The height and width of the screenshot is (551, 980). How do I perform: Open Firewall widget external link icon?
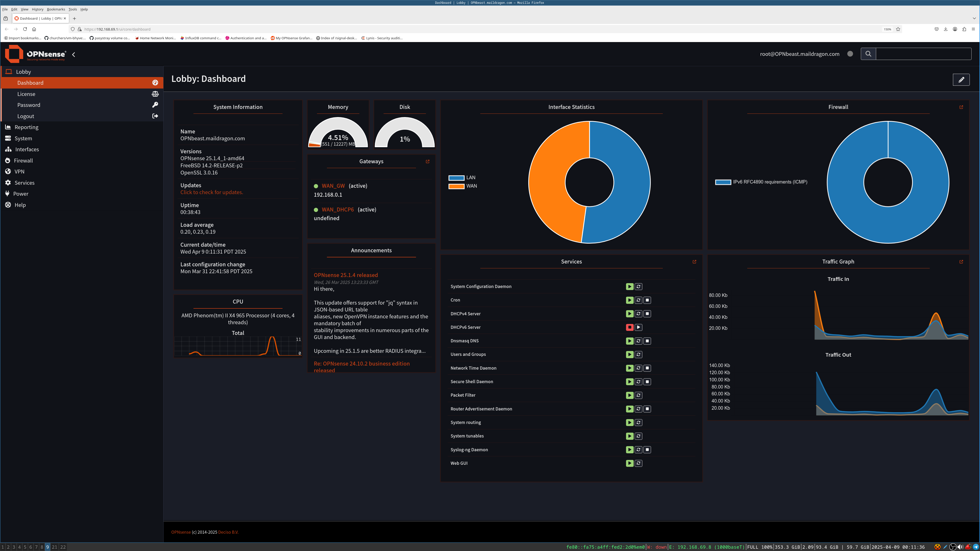(x=961, y=107)
